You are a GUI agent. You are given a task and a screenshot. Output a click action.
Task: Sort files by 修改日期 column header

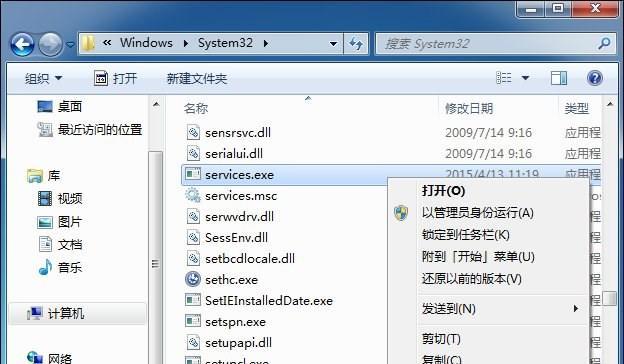pyautogui.click(x=469, y=108)
